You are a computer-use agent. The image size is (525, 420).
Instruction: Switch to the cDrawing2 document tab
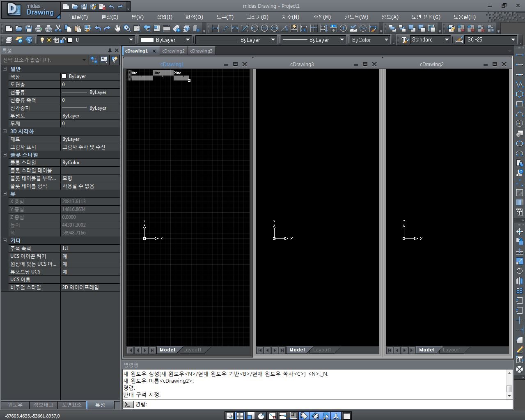(173, 51)
